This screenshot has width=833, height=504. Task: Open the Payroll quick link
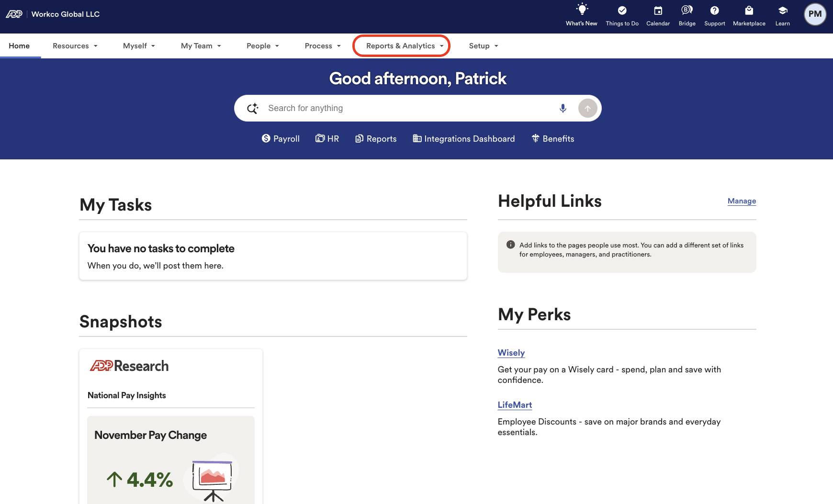click(281, 139)
